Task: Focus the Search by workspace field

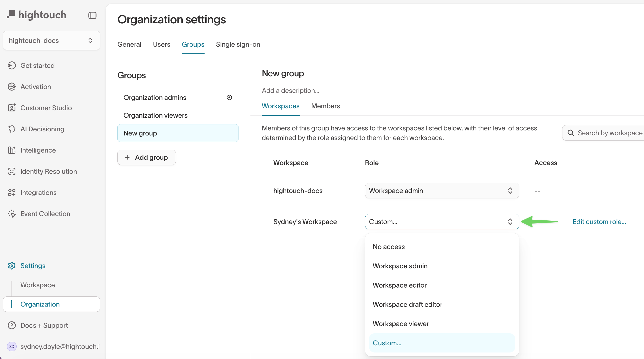Action: coord(610,133)
